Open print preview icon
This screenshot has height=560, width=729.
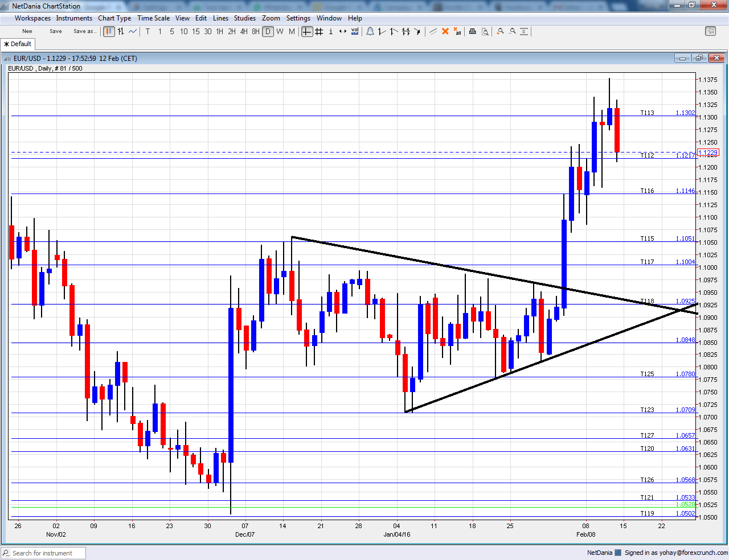pos(485,31)
